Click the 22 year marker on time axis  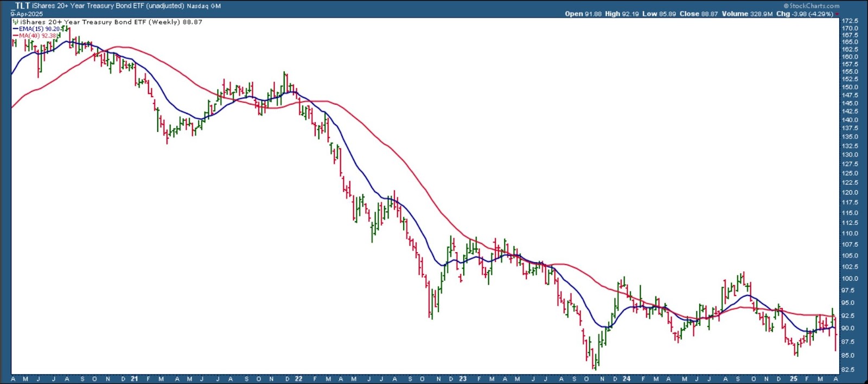pyautogui.click(x=298, y=379)
